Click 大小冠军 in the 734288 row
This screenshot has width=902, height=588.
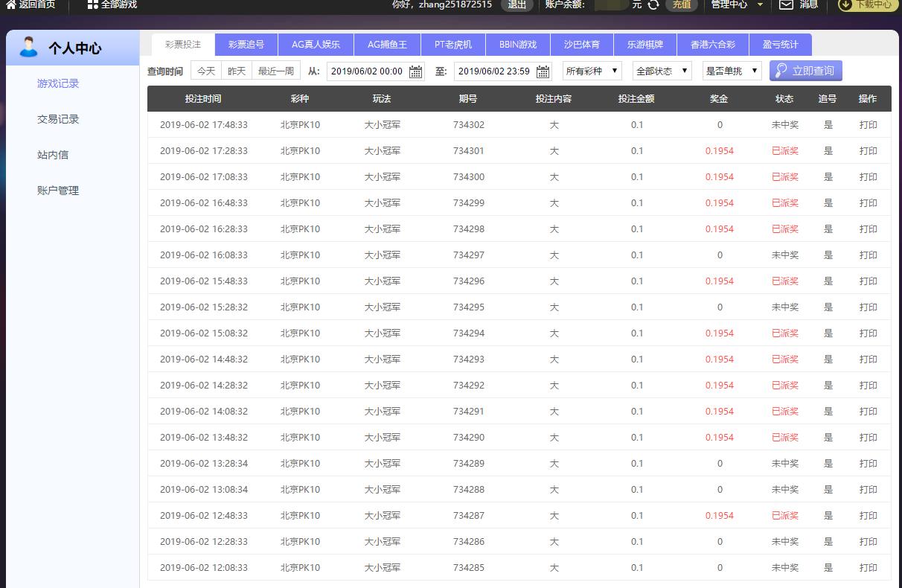pyautogui.click(x=383, y=490)
